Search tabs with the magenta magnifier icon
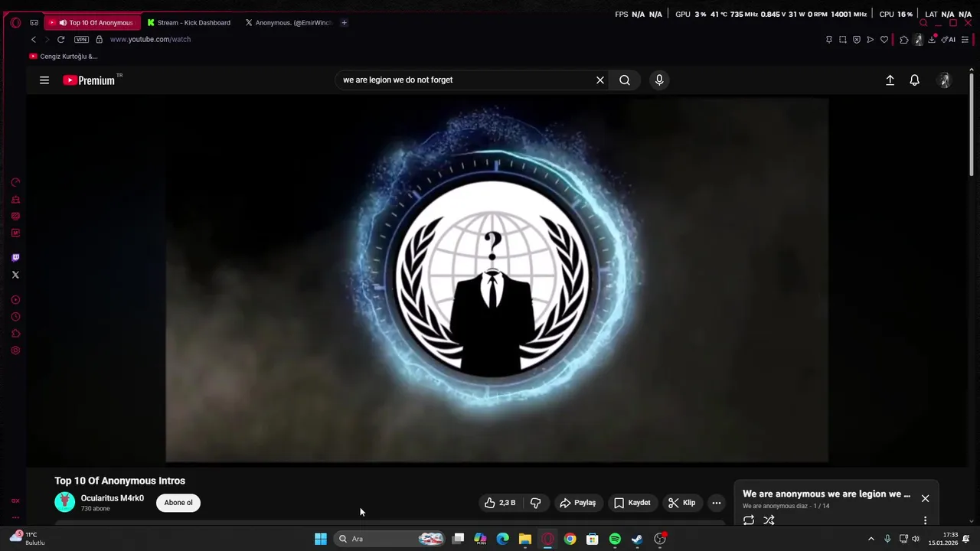This screenshot has width=980, height=551. tap(923, 23)
